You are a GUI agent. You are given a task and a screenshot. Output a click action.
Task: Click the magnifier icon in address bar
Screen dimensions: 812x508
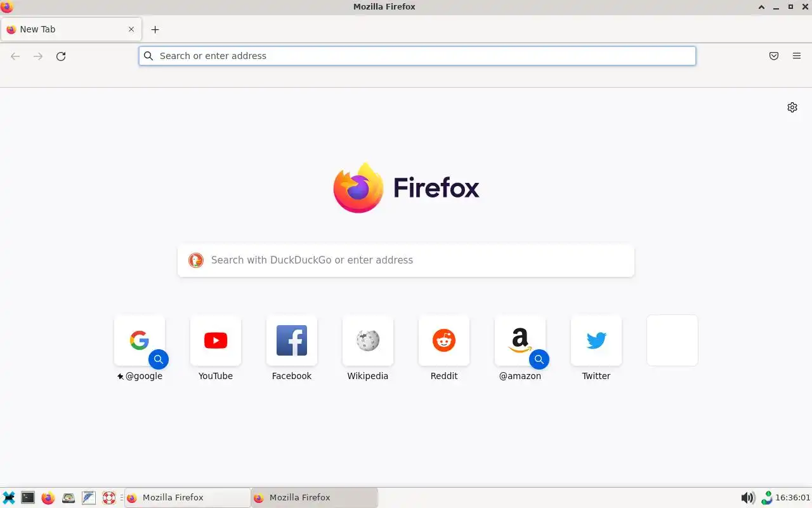point(148,56)
